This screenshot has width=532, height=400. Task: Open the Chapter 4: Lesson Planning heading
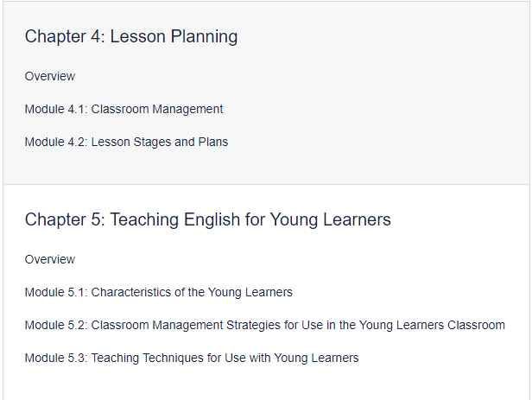(131, 36)
